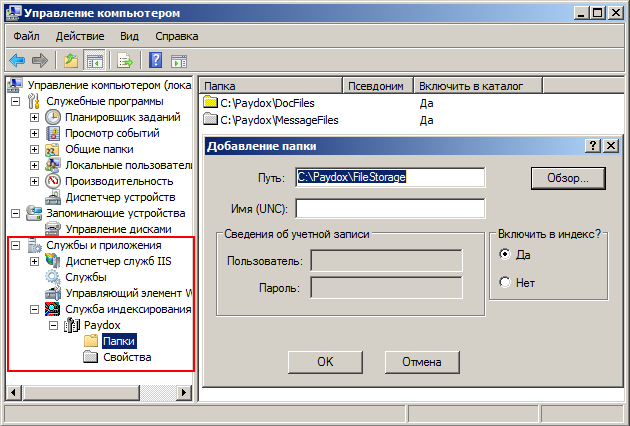Expand the Планировщик заданий node
Screen dimensions: 630x426
34,118
